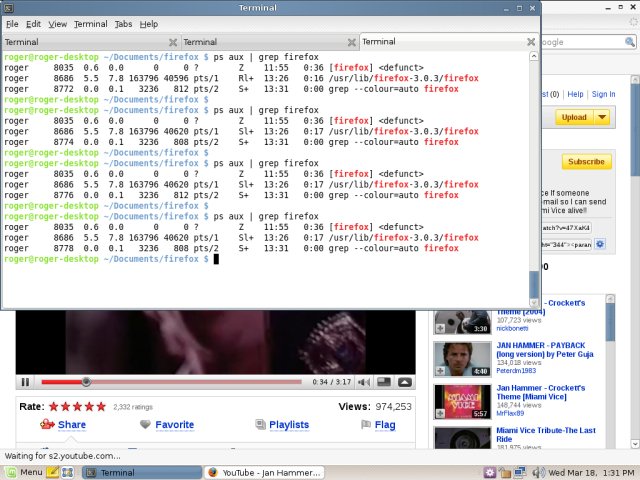
Task: Rate the video with the first star
Action: [x=53, y=407]
